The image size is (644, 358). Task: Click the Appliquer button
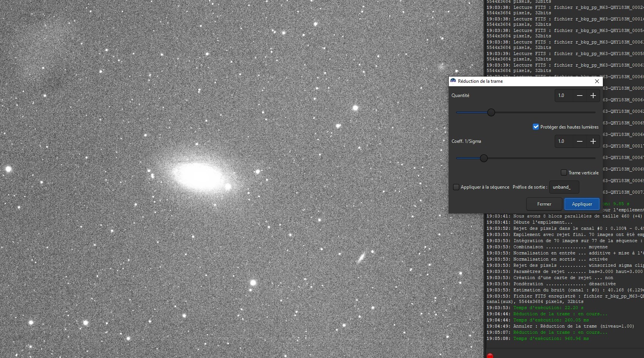pyautogui.click(x=582, y=204)
